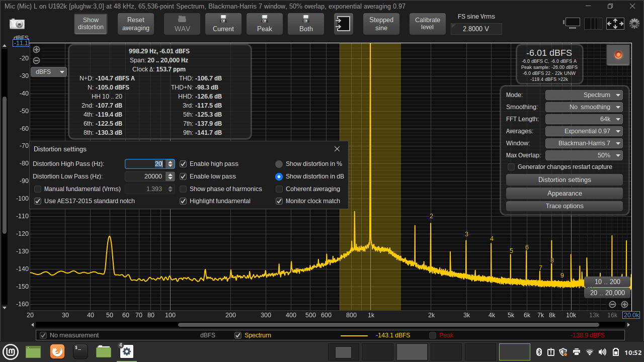Open the dBFS axis units dropdown

(49, 72)
